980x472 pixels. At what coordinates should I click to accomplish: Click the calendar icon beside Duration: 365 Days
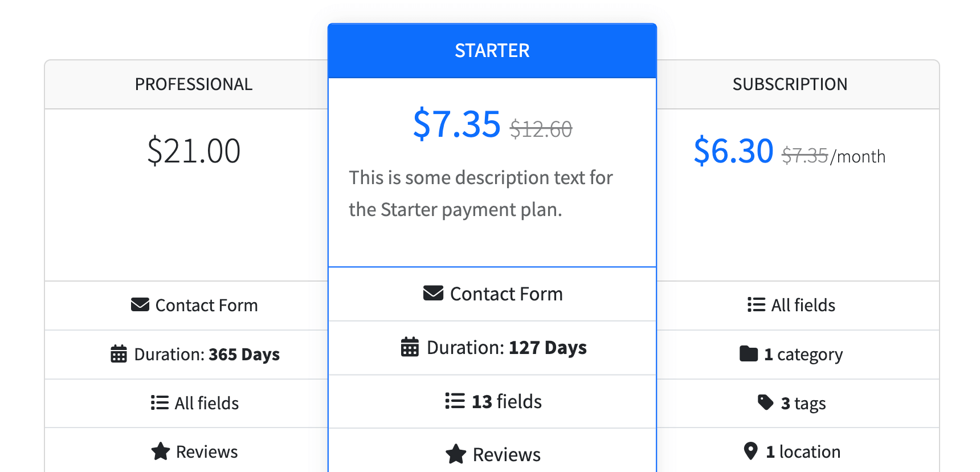point(119,354)
